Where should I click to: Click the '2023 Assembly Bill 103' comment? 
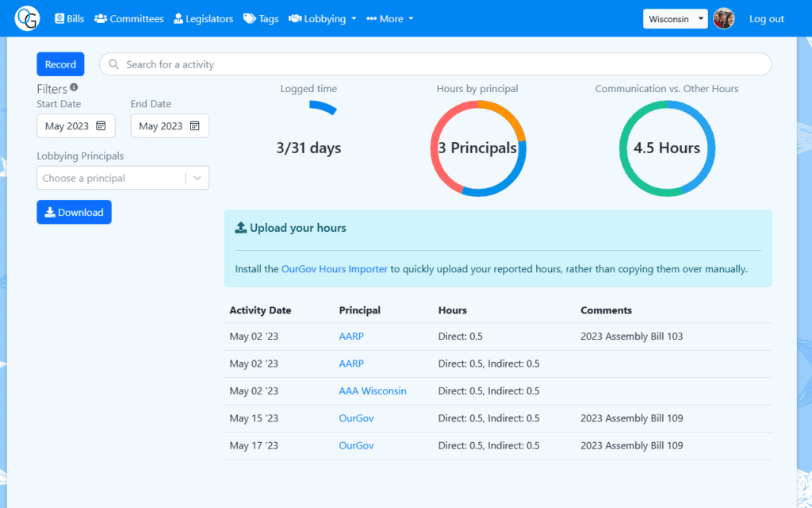coord(631,337)
